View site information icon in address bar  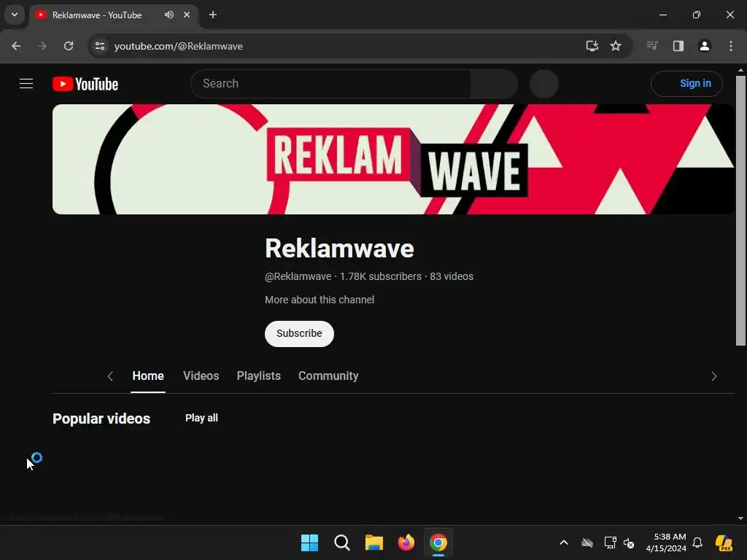(x=100, y=46)
